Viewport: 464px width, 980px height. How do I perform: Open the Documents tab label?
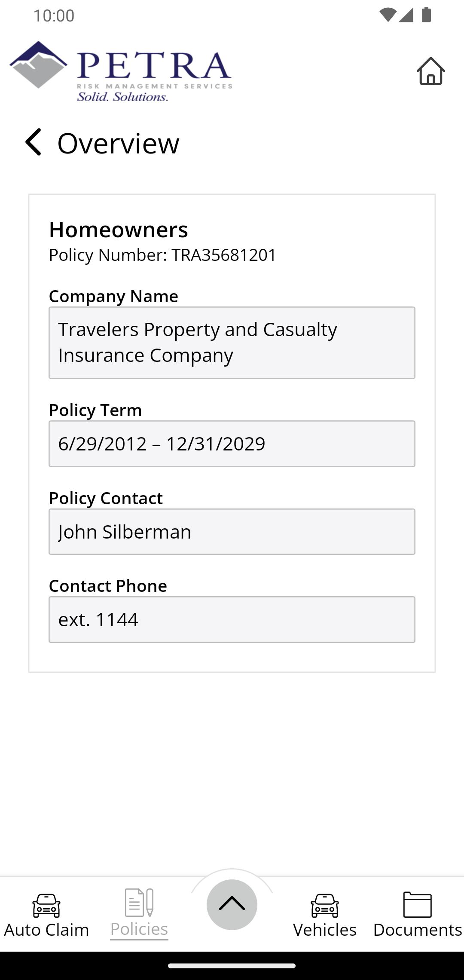(x=418, y=930)
